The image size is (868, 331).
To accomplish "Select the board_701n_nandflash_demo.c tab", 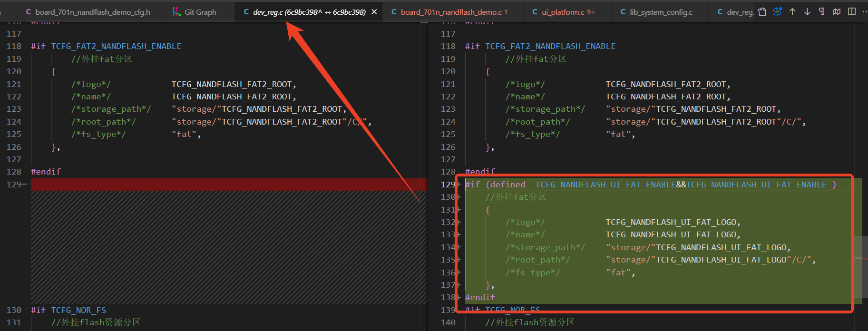I will [x=449, y=12].
